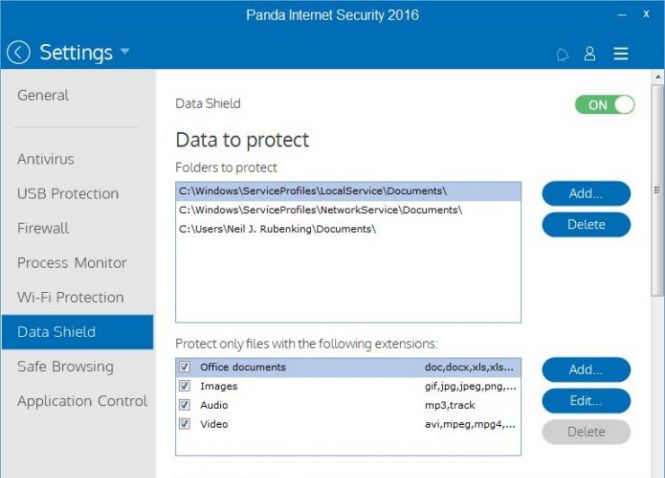This screenshot has height=478, width=665.
Task: Select the NetworkService Documents folder path
Action: [x=348, y=210]
